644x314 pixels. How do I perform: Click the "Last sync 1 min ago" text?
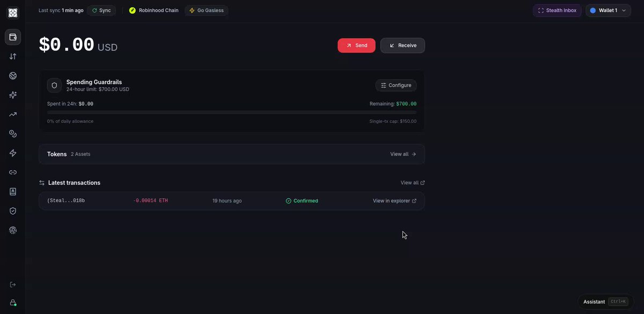click(61, 10)
